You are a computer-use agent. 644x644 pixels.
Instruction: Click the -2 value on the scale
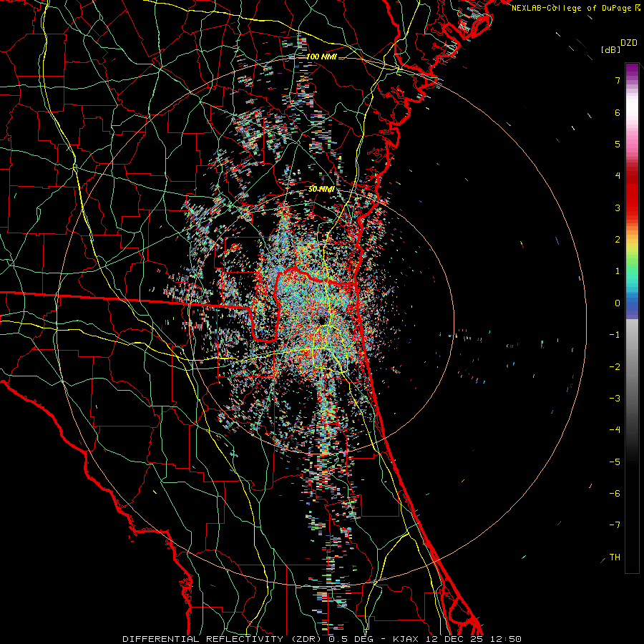tap(615, 366)
